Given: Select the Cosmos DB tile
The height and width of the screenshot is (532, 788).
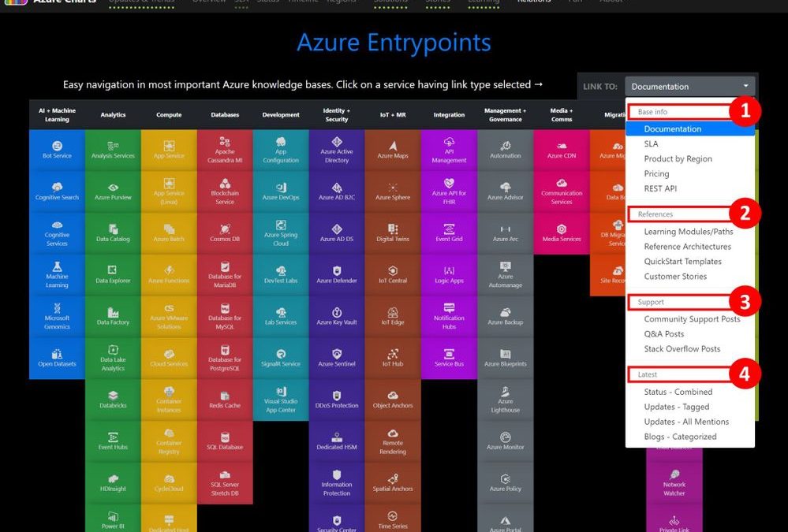Looking at the screenshot, I should pos(225,233).
